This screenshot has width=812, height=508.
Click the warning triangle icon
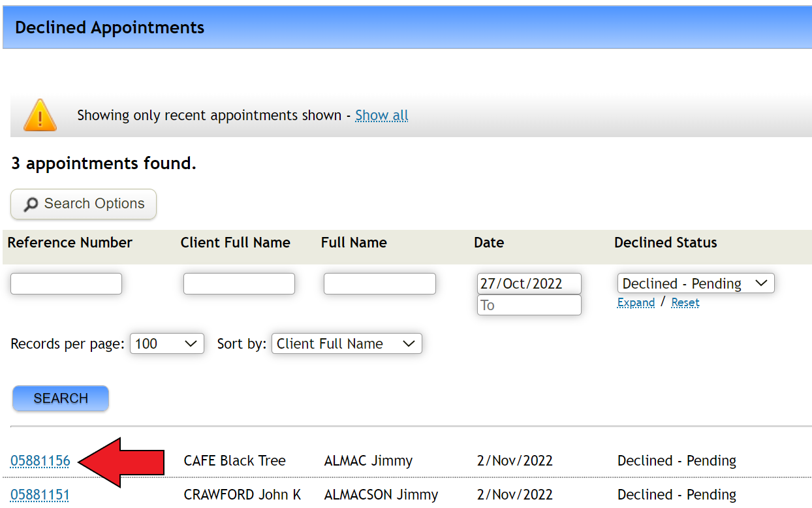pos(39,115)
